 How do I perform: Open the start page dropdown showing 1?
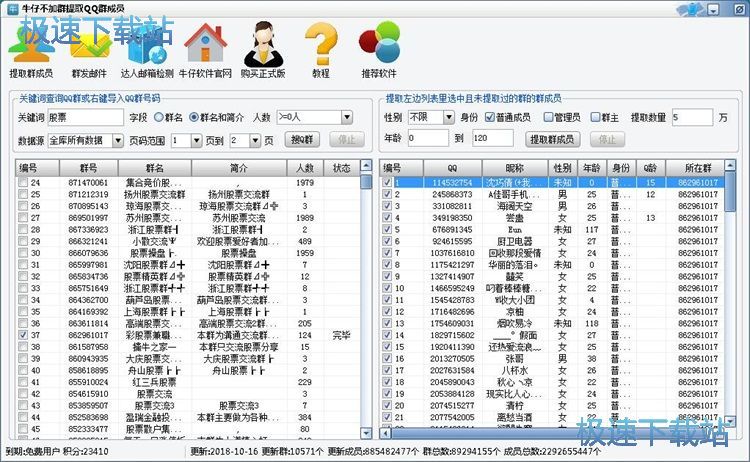tap(196, 141)
